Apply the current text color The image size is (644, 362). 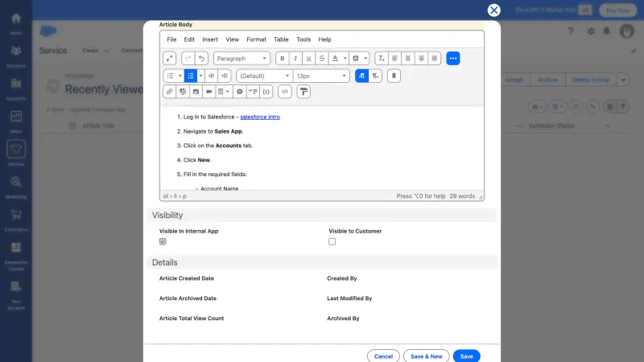[335, 58]
